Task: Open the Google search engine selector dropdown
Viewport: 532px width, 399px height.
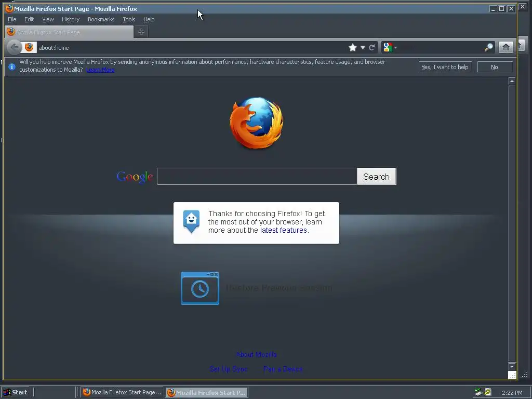Action: pos(390,47)
